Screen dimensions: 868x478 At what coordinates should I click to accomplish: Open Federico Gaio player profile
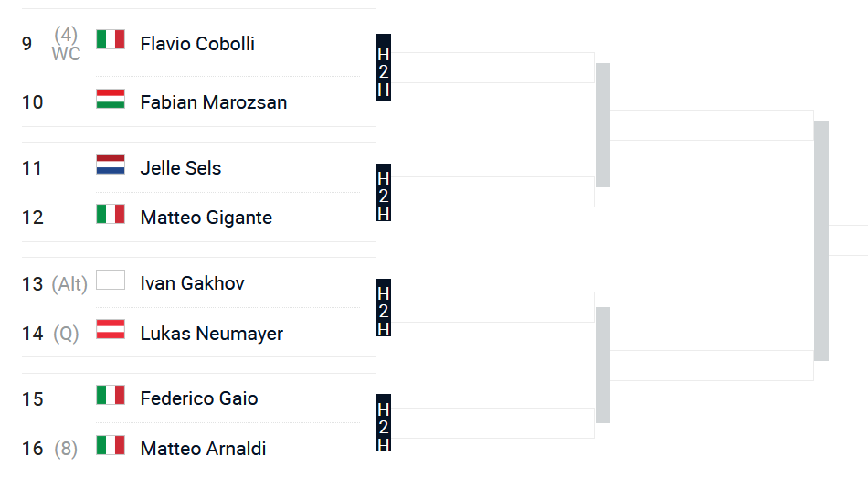tap(199, 398)
